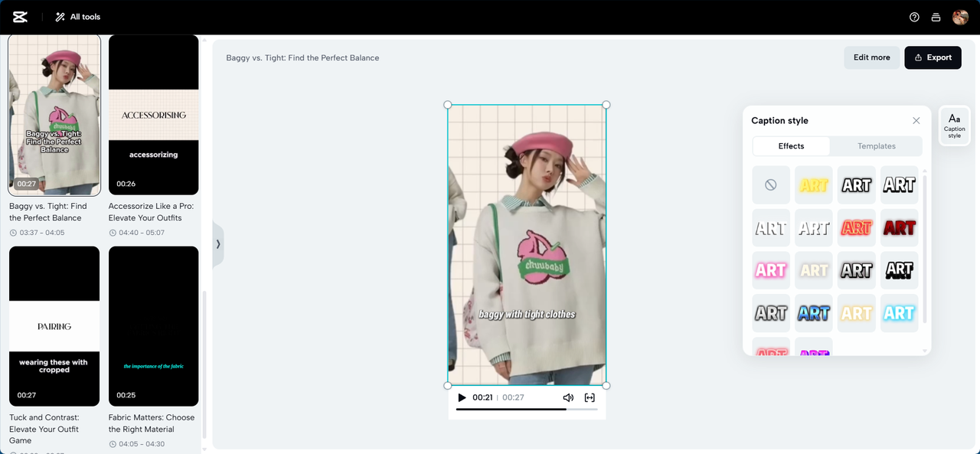Apply the pale yellow glow ART effect

pos(857,313)
